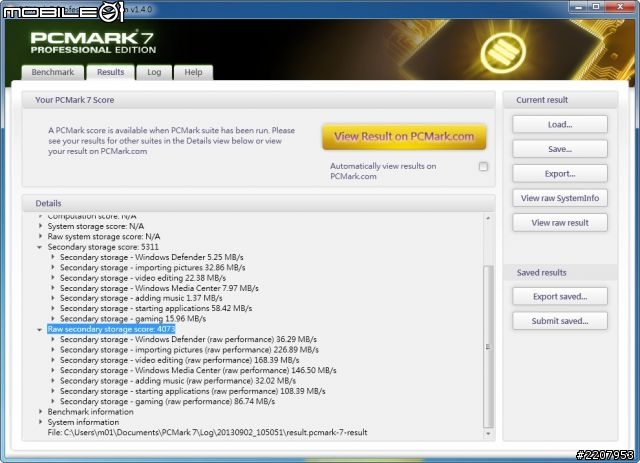The width and height of the screenshot is (640, 463).
Task: Expand video editing raw performance 168.39 MB/s
Action: tap(53, 360)
